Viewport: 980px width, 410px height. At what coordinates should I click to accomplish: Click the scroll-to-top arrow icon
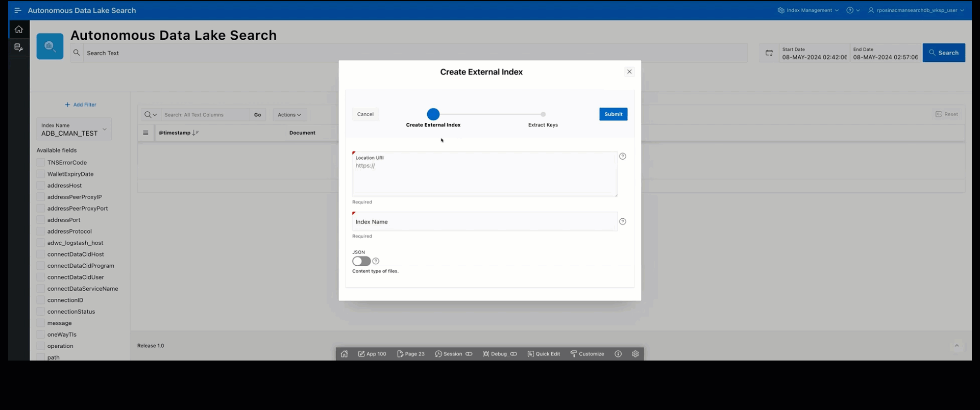[957, 346]
